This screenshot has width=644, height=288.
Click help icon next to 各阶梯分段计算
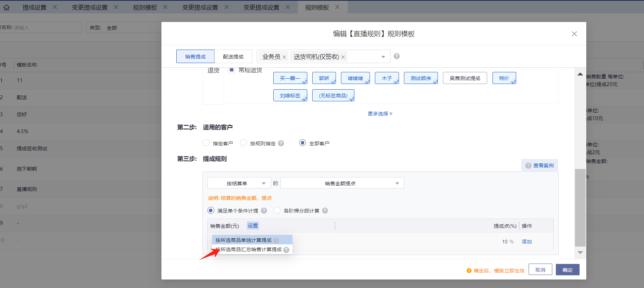coord(325,211)
